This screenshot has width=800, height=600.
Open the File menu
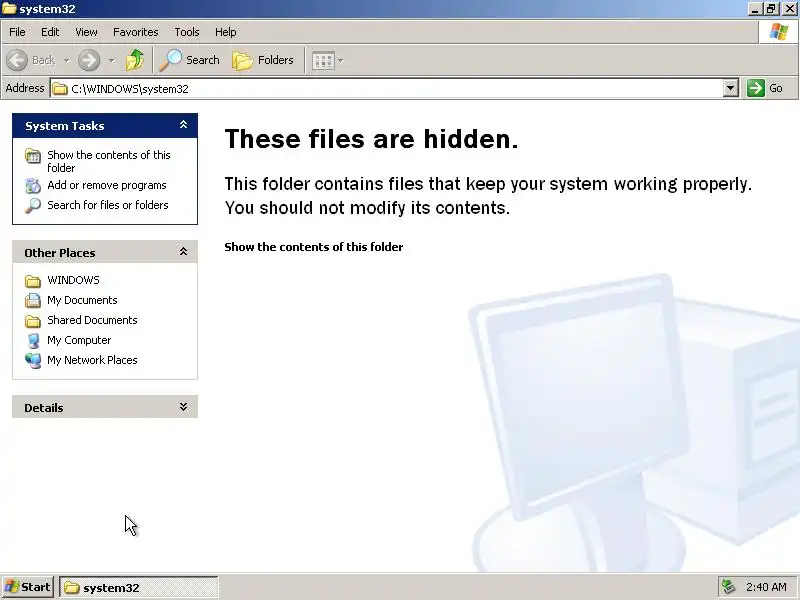point(17,32)
